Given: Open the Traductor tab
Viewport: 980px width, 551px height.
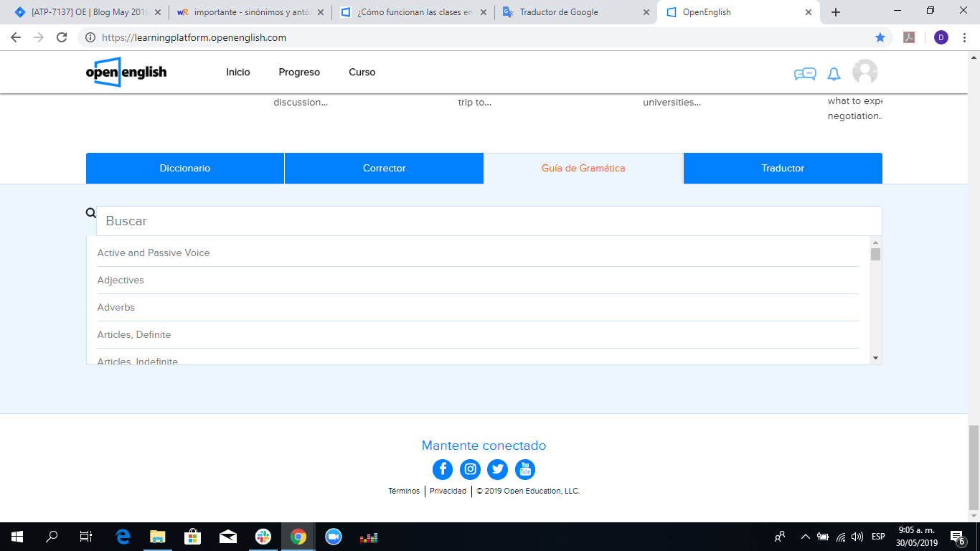Looking at the screenshot, I should pos(783,168).
